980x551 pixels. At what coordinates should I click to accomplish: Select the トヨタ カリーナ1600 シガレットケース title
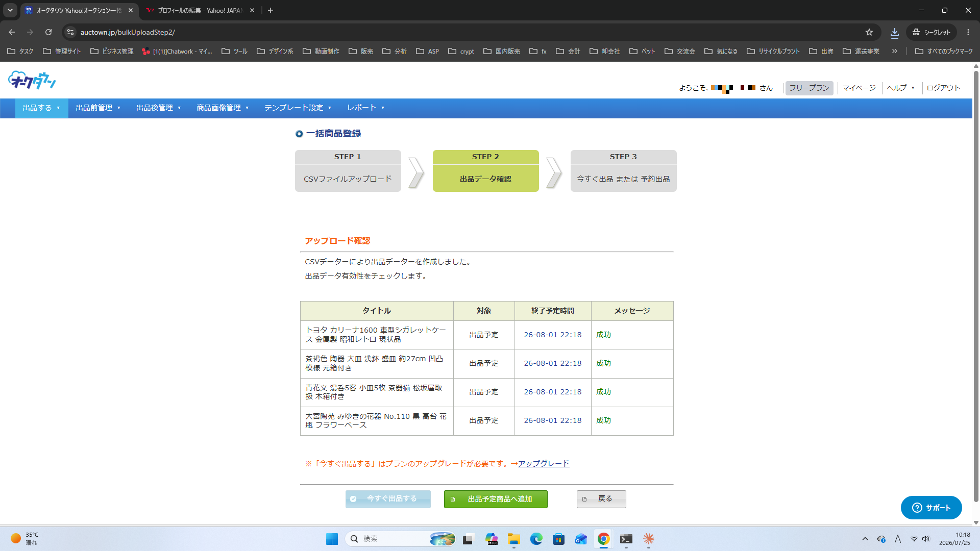click(376, 335)
